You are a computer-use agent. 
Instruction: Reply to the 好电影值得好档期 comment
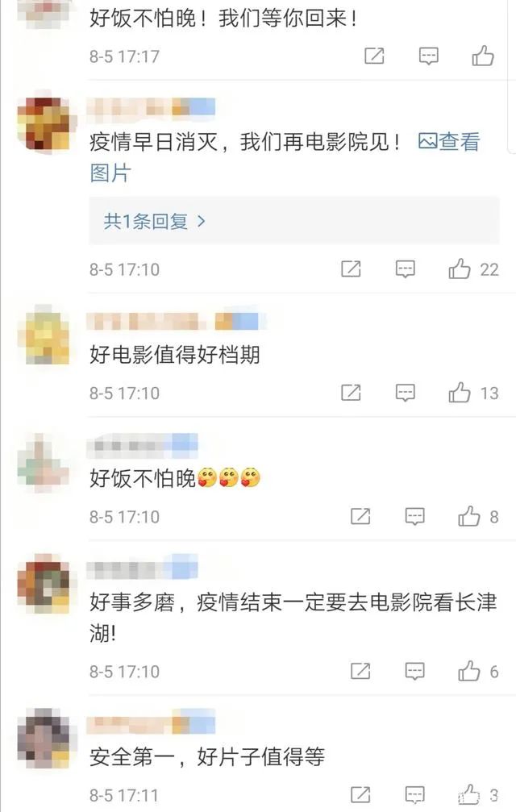(x=405, y=393)
